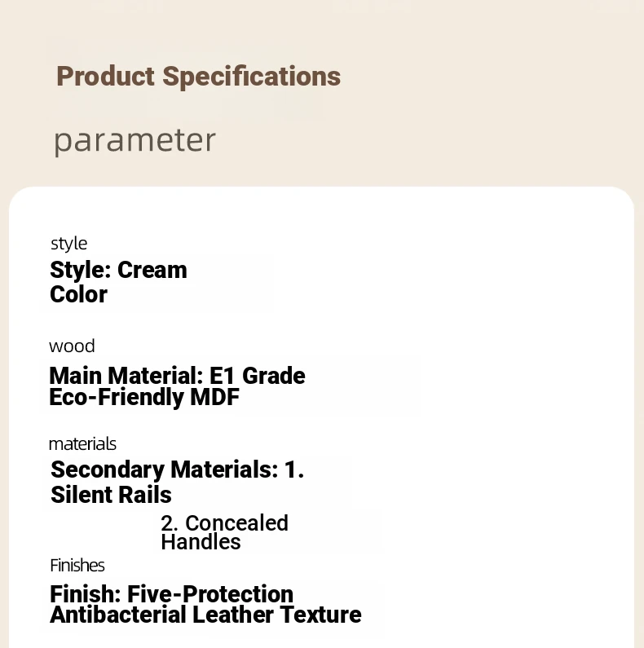Click the word Color in the style value
The width and height of the screenshot is (644, 648).
point(78,295)
